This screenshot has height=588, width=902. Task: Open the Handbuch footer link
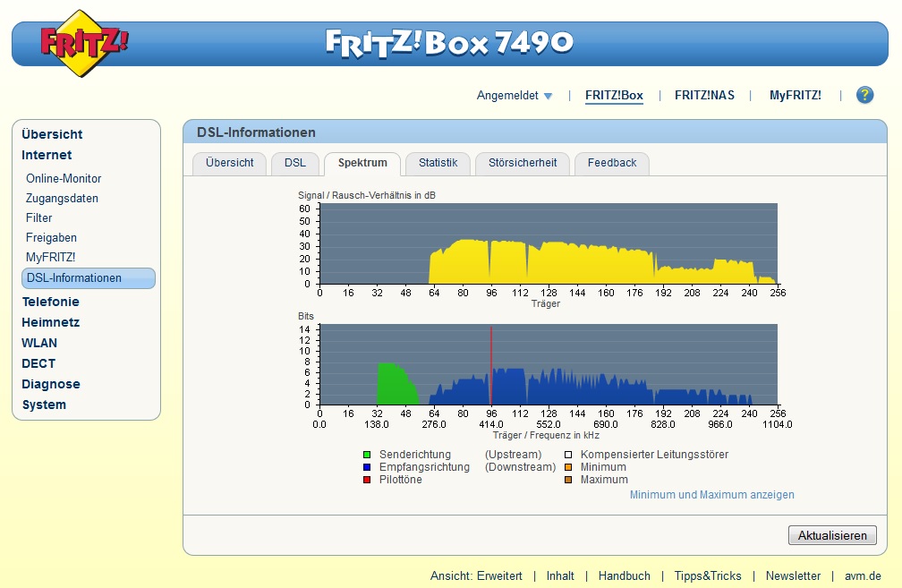(625, 576)
